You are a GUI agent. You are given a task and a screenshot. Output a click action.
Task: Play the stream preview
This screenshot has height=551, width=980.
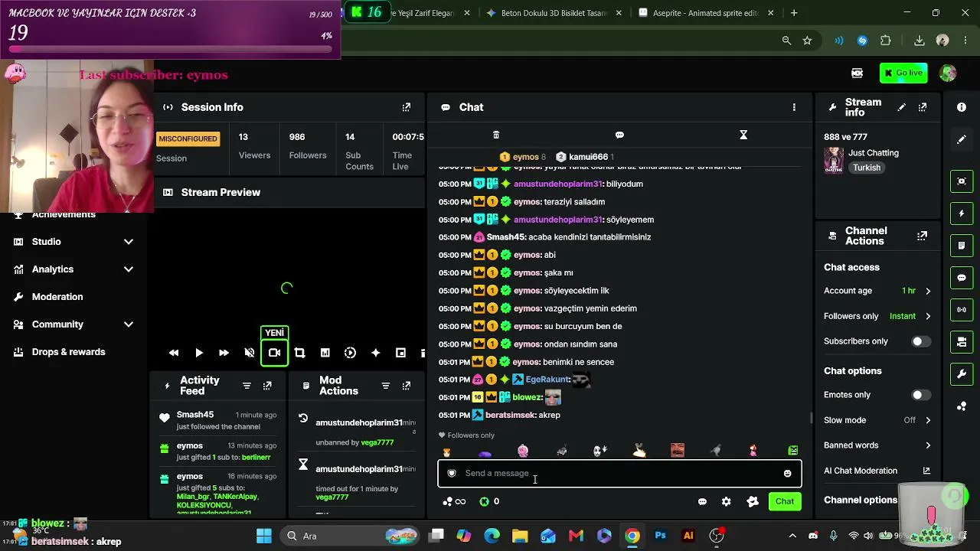199,353
